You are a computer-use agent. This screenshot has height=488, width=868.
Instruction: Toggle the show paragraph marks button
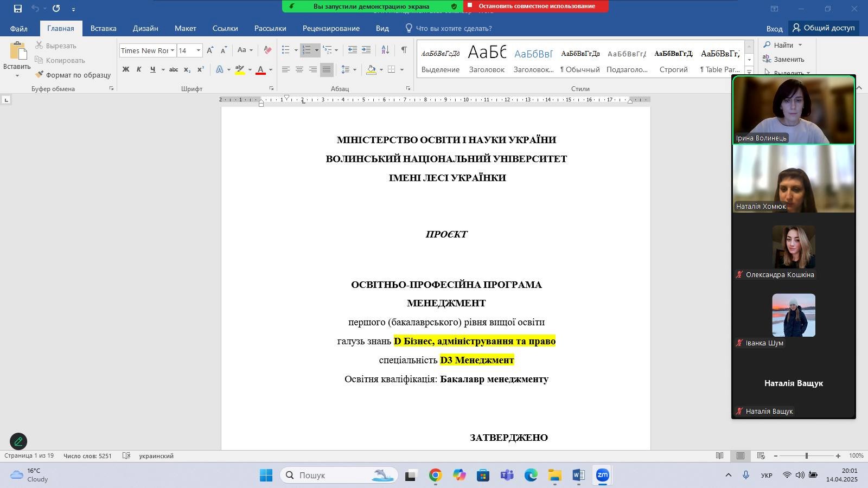click(404, 50)
